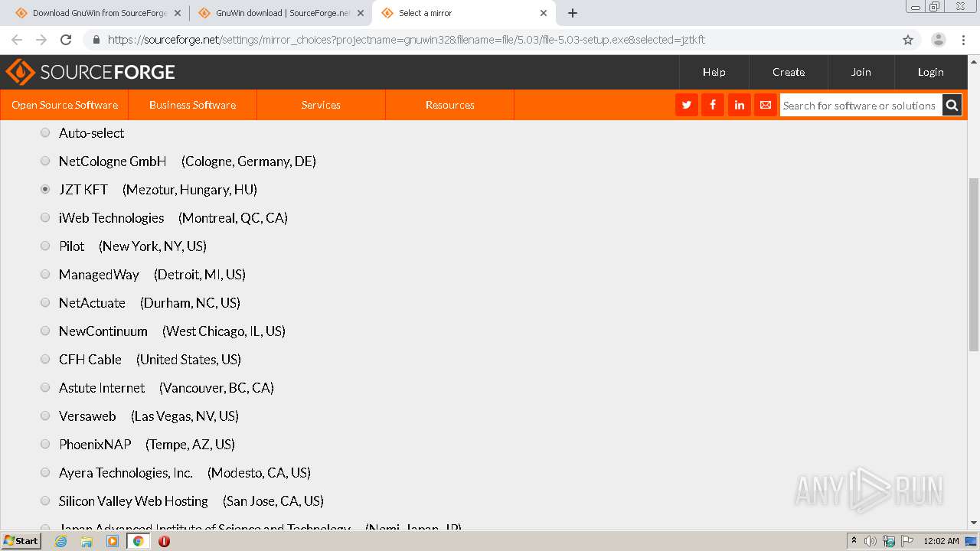Screen dimensions: 980x551
Task: Select Versaweb Las Vegas mirror
Action: [x=45, y=416]
